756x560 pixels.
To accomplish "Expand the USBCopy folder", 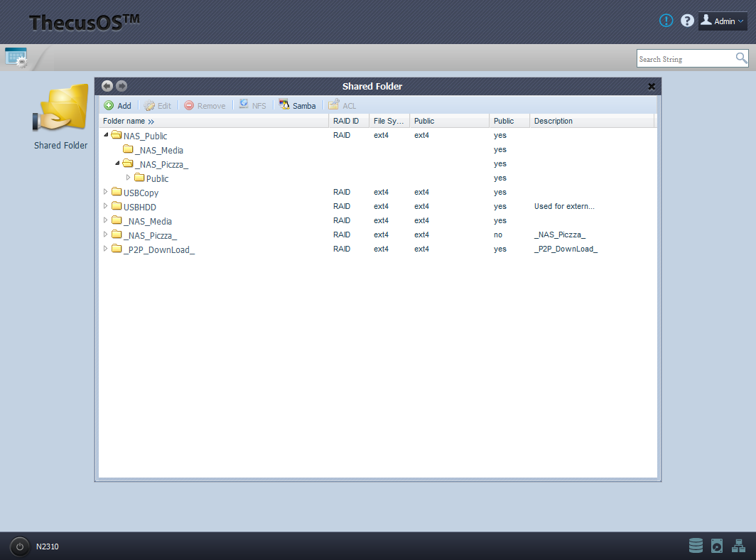I will (x=107, y=192).
